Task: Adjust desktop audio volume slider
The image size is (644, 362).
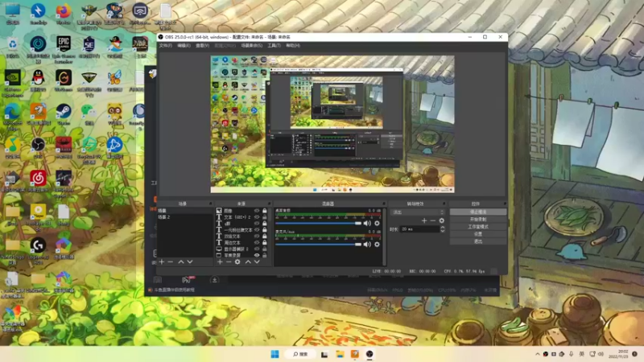Action: tap(318, 224)
